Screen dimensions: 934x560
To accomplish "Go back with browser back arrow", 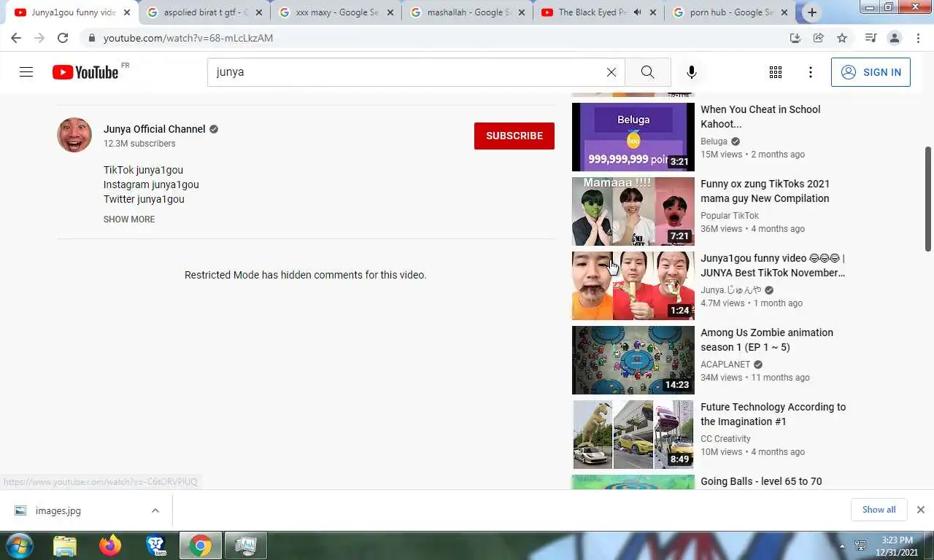I will [16, 38].
